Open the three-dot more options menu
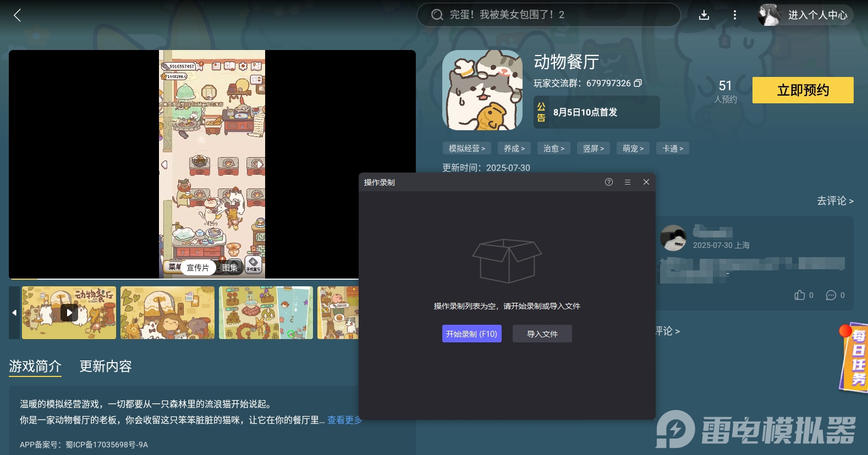 tap(735, 15)
